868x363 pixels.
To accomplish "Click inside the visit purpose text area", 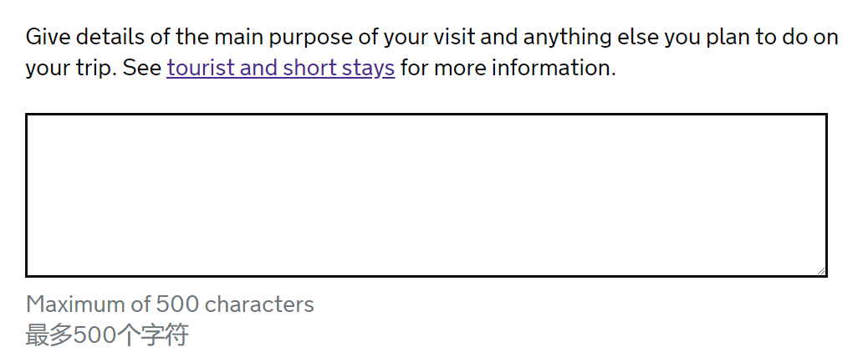I will (426, 194).
